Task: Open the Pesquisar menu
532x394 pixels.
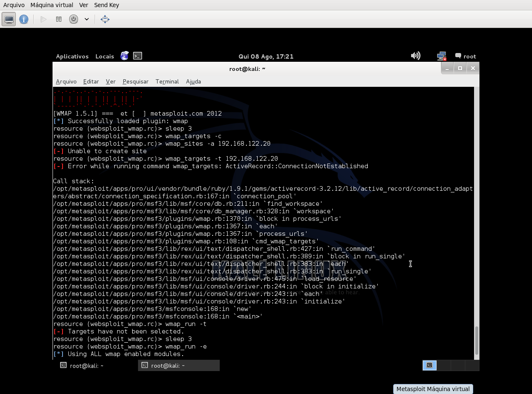Action: coord(136,81)
